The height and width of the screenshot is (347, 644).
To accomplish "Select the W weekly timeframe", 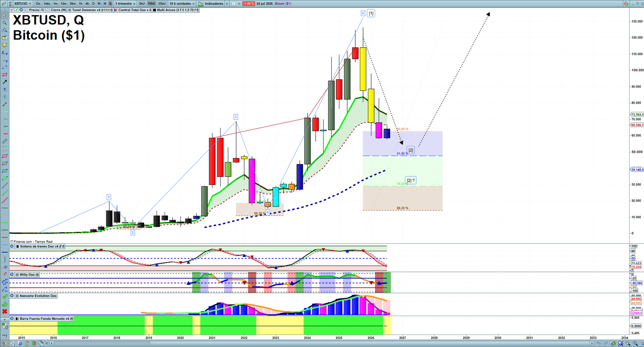I will pos(99,4).
